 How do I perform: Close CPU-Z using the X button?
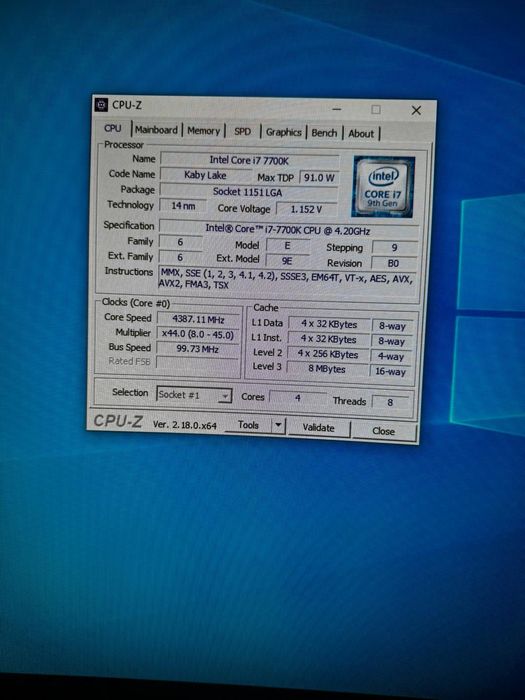coord(416,110)
